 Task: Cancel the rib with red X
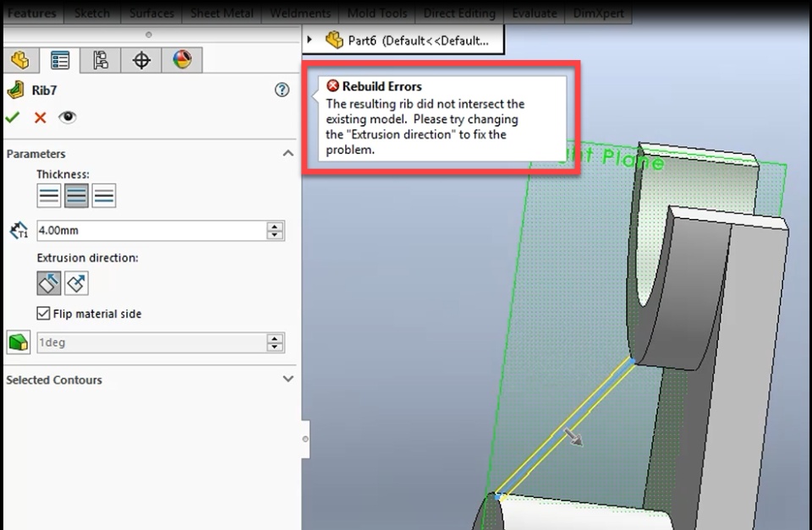pos(40,117)
